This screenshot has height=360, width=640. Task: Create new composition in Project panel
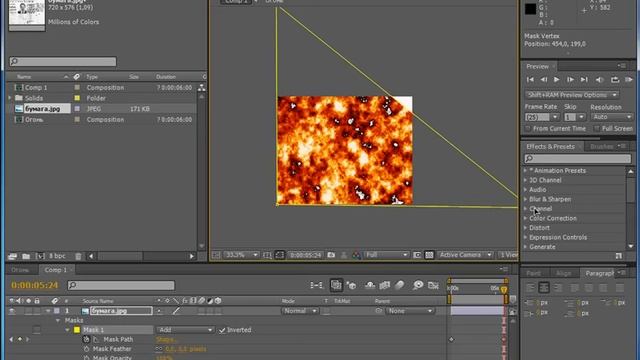coord(40,256)
